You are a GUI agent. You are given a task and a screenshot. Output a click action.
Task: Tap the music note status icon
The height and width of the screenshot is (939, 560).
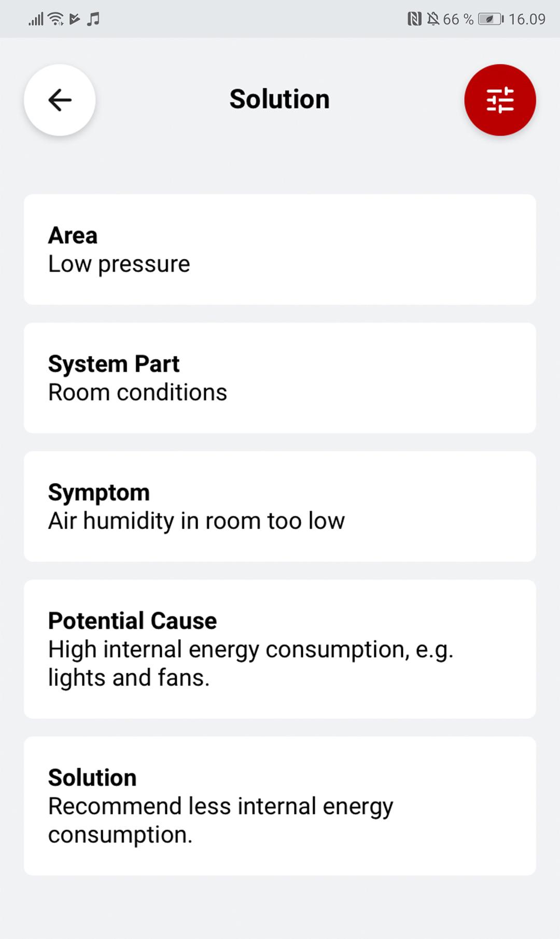click(93, 19)
